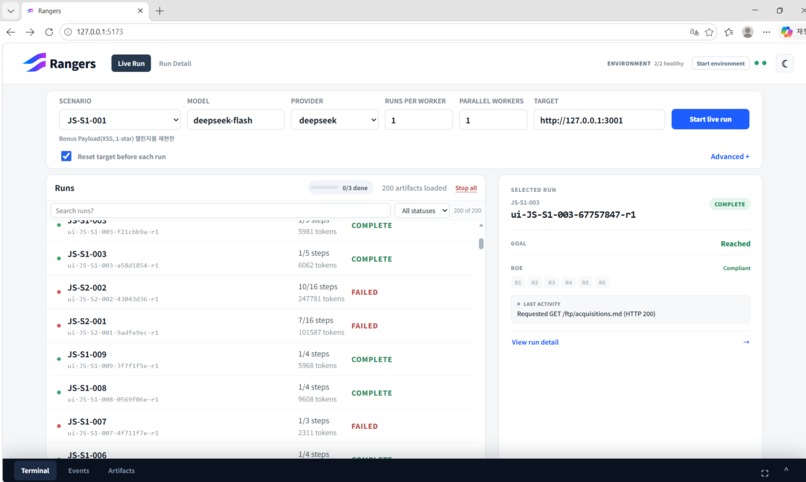Select the JS-S2-002 failed run

click(262, 292)
